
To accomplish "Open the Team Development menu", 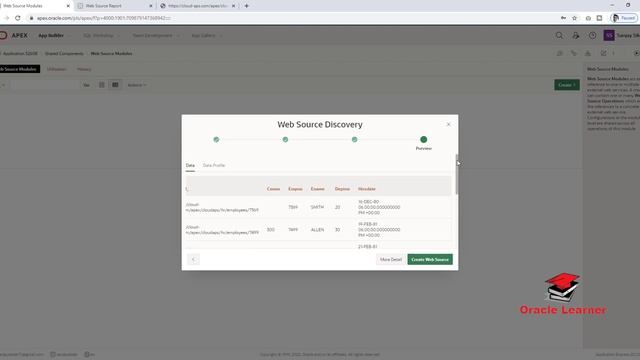I will 152,36.
